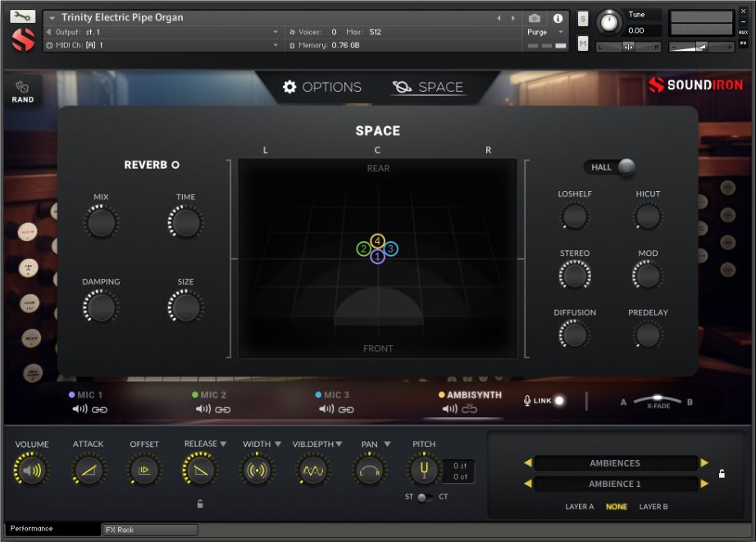Image resolution: width=756 pixels, height=542 pixels.
Task: Select the MIC 3 channel label
Action: click(x=336, y=395)
